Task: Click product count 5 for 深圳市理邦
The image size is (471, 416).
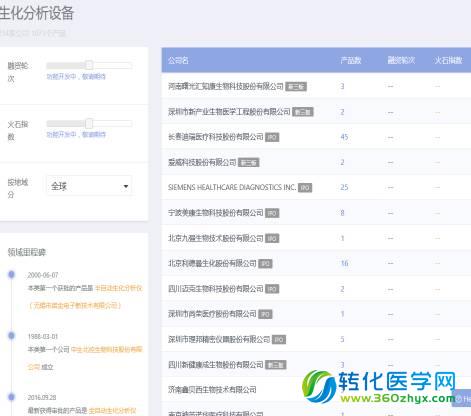Action: (342, 339)
